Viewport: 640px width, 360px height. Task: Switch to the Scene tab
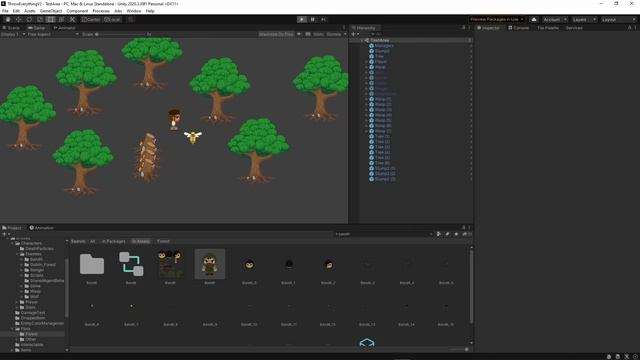click(x=11, y=28)
